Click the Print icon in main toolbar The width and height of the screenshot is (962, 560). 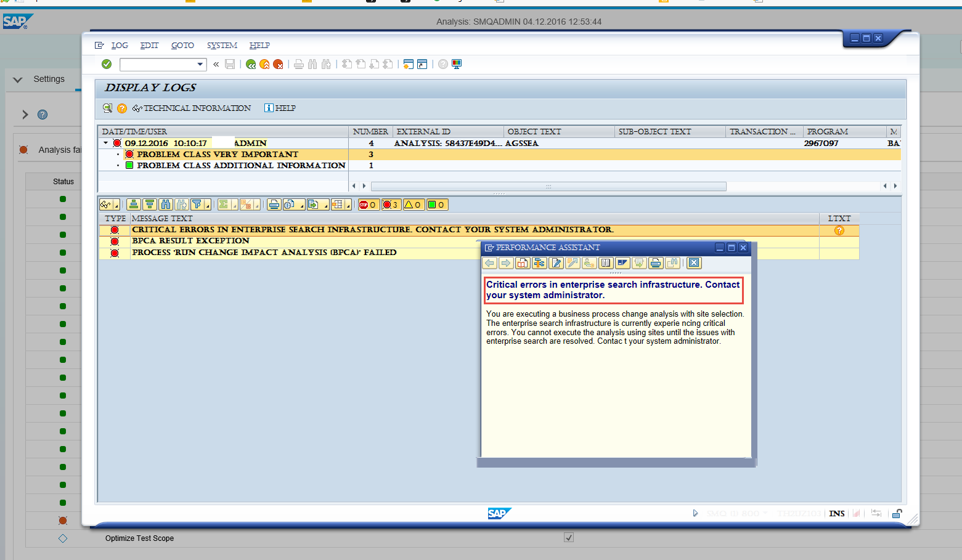[299, 64]
